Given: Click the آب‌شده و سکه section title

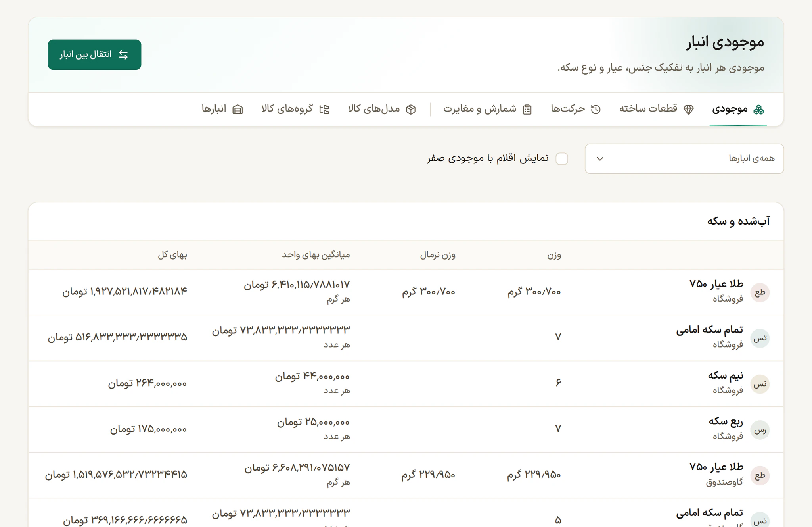Looking at the screenshot, I should (x=739, y=221).
